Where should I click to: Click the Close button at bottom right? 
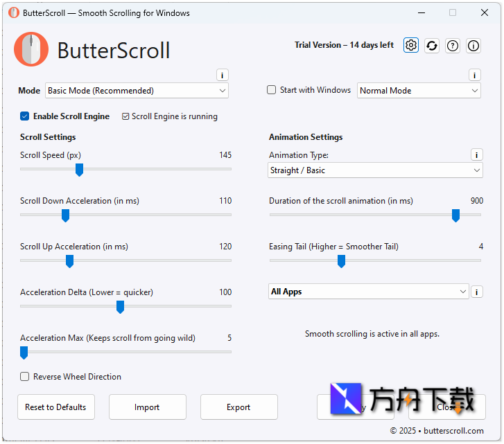tap(446, 407)
